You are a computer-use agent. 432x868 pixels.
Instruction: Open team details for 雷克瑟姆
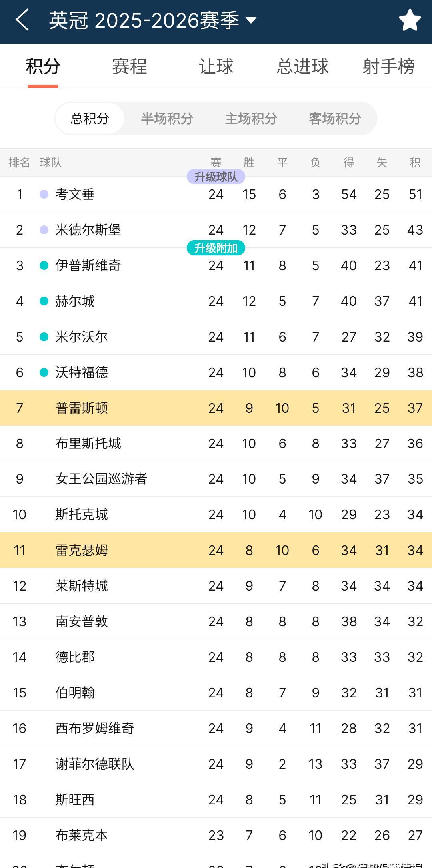[x=82, y=550]
